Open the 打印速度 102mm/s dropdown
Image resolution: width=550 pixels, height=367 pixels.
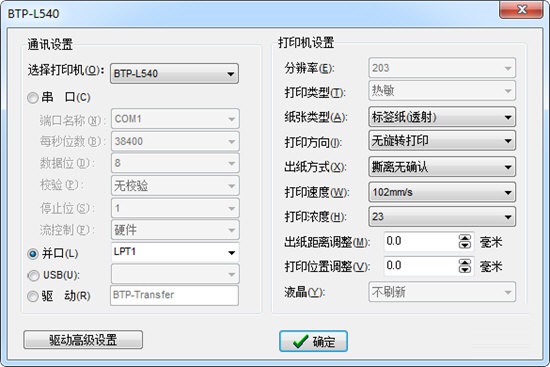point(442,192)
